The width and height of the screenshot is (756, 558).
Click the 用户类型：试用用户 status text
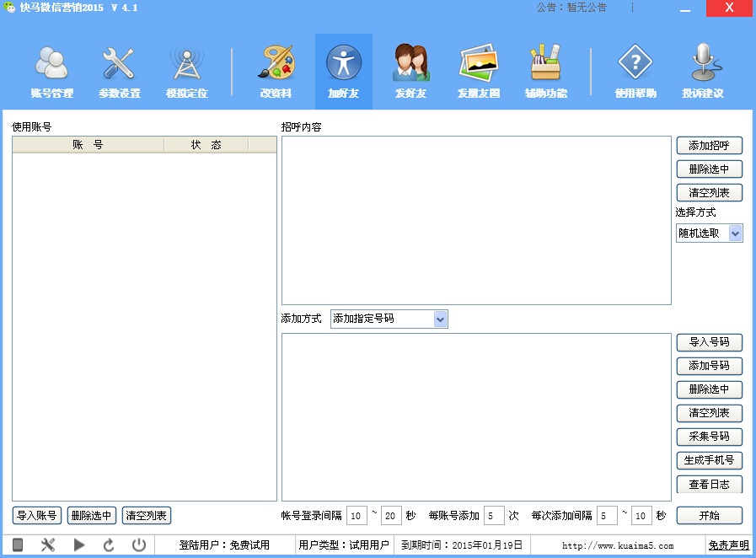click(344, 545)
